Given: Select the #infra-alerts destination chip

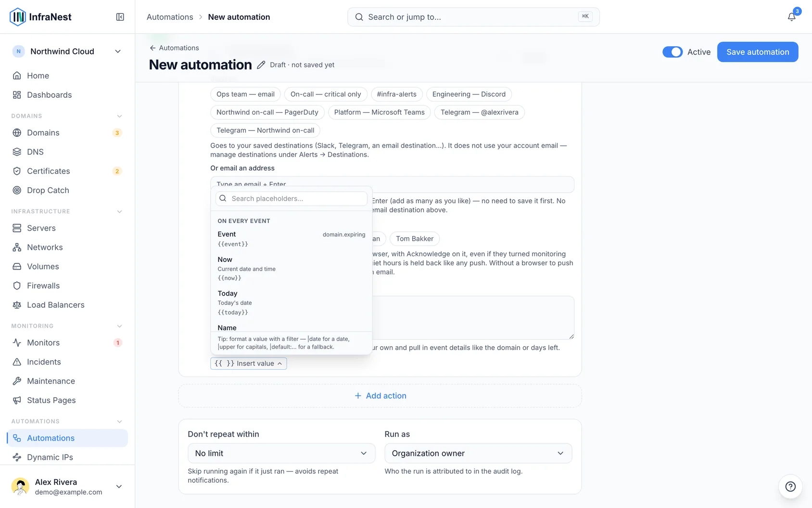Looking at the screenshot, I should click(396, 94).
